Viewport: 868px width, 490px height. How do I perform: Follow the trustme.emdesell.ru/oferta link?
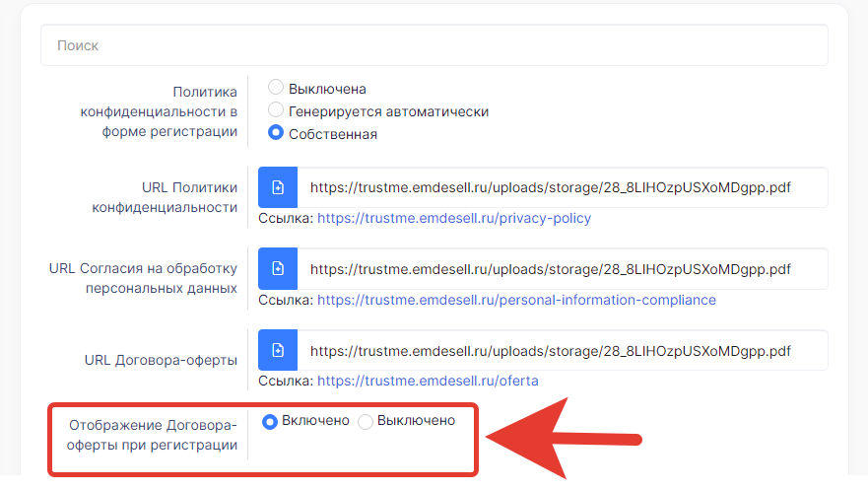pos(428,381)
